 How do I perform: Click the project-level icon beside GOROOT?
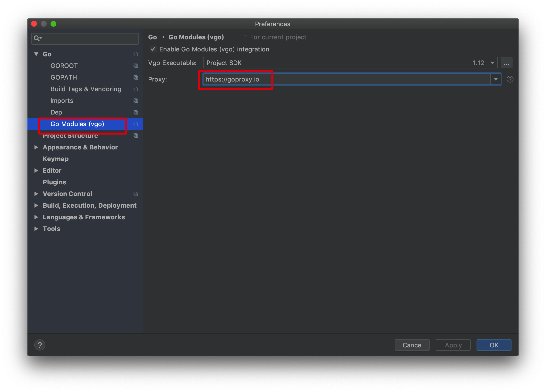point(136,66)
